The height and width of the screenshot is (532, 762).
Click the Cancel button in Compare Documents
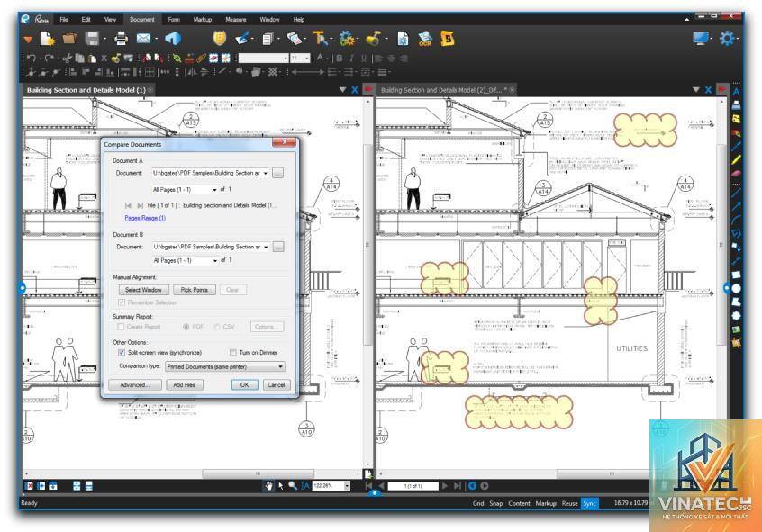(276, 384)
